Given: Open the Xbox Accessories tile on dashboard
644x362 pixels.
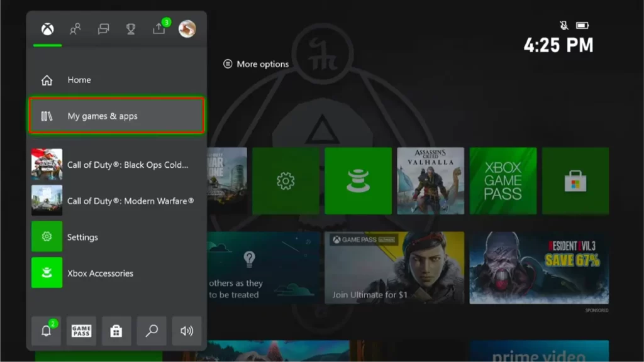Looking at the screenshot, I should click(x=358, y=181).
